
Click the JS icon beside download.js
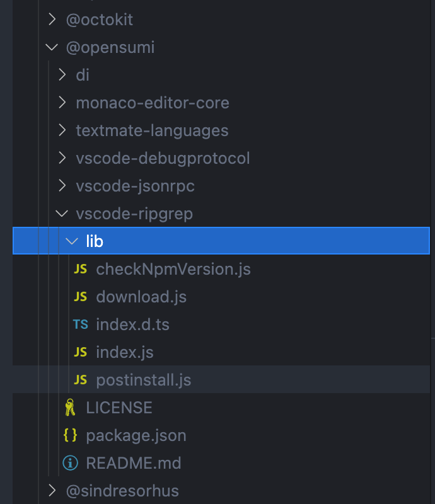[x=80, y=296]
